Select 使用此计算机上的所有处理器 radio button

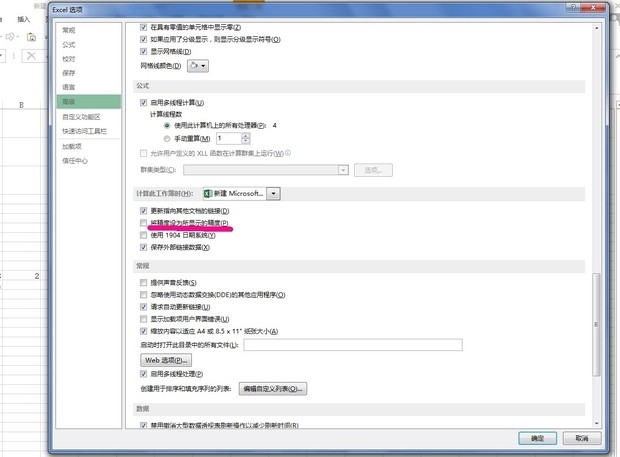(x=167, y=126)
